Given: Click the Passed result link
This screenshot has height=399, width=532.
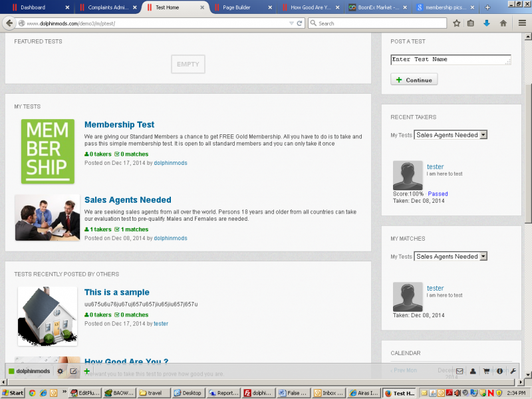Looking at the screenshot, I should point(438,194).
